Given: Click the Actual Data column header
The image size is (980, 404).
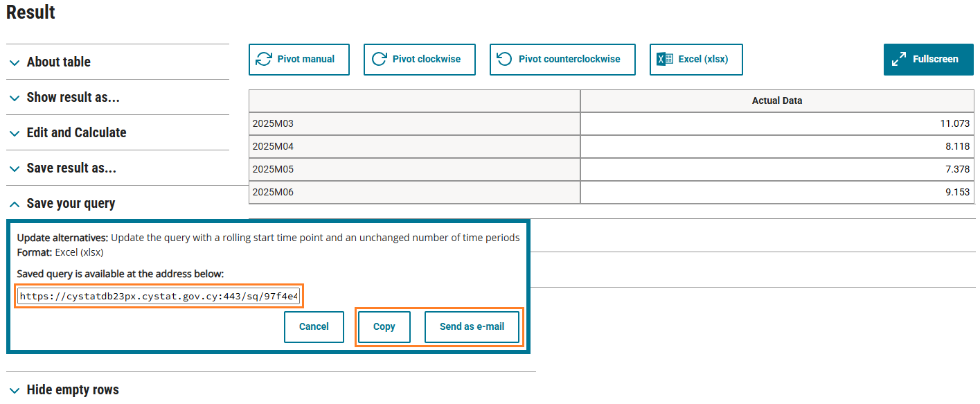Looking at the screenshot, I should (776, 100).
